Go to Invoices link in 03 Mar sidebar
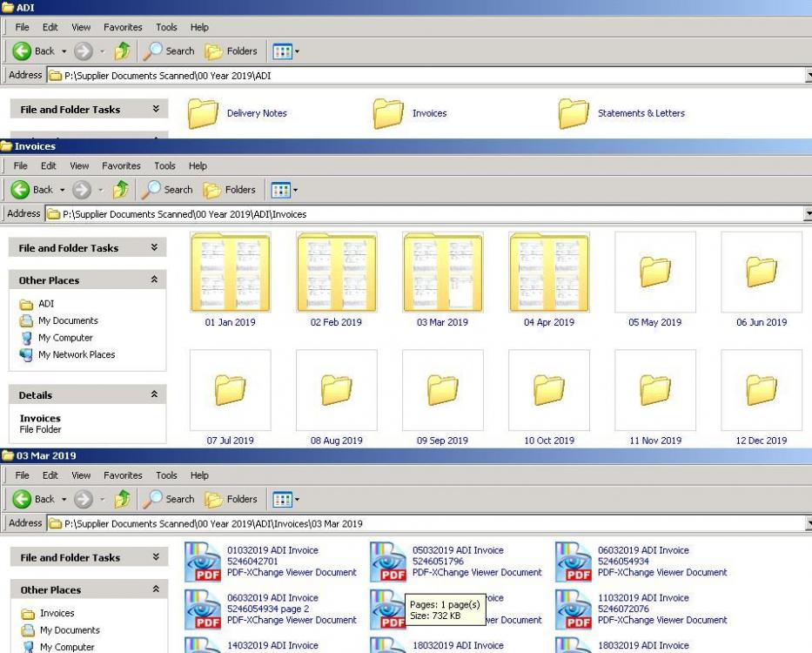 pos(48,613)
